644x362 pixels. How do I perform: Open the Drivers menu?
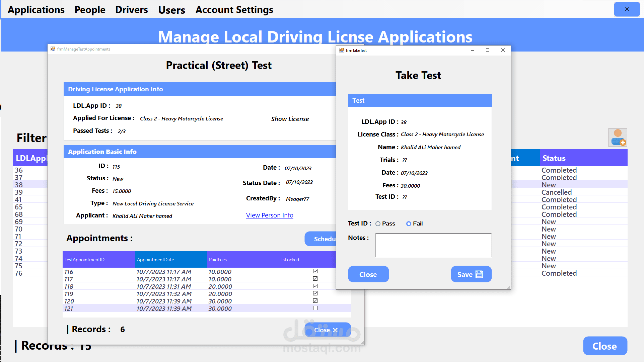tap(131, 10)
